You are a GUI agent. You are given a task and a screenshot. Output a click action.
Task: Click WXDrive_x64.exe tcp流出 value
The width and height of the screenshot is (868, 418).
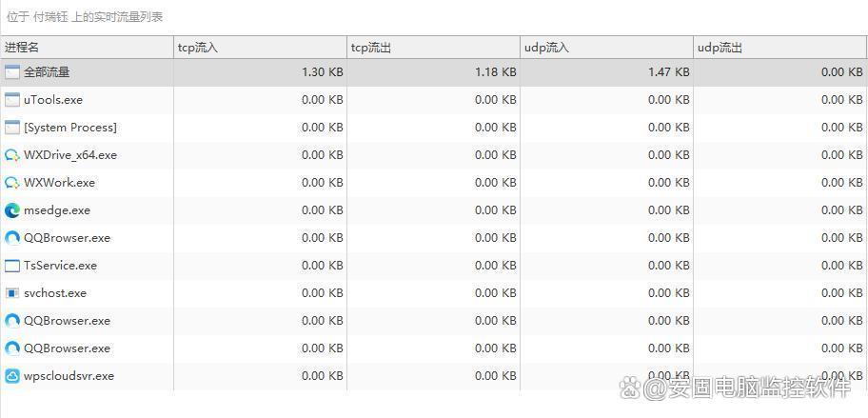[x=496, y=155]
